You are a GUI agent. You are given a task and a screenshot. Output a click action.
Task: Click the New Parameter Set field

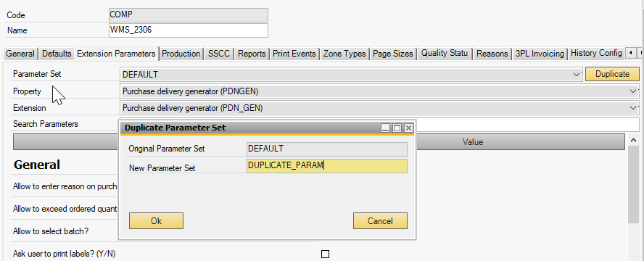click(x=327, y=166)
